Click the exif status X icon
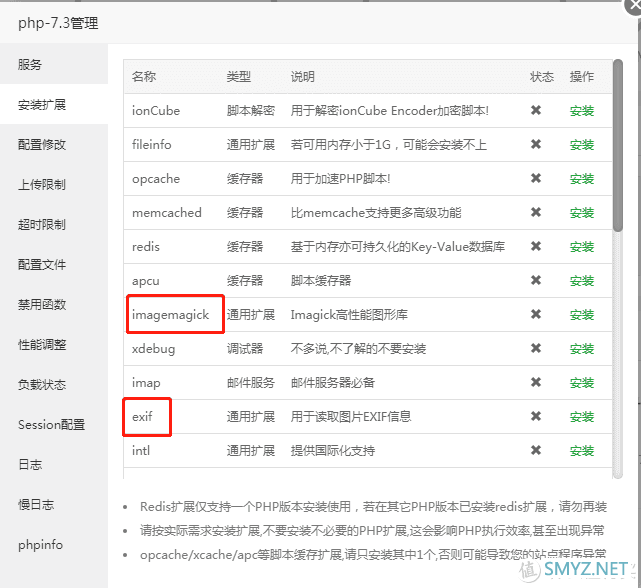This screenshot has height=588, width=641. coord(536,416)
